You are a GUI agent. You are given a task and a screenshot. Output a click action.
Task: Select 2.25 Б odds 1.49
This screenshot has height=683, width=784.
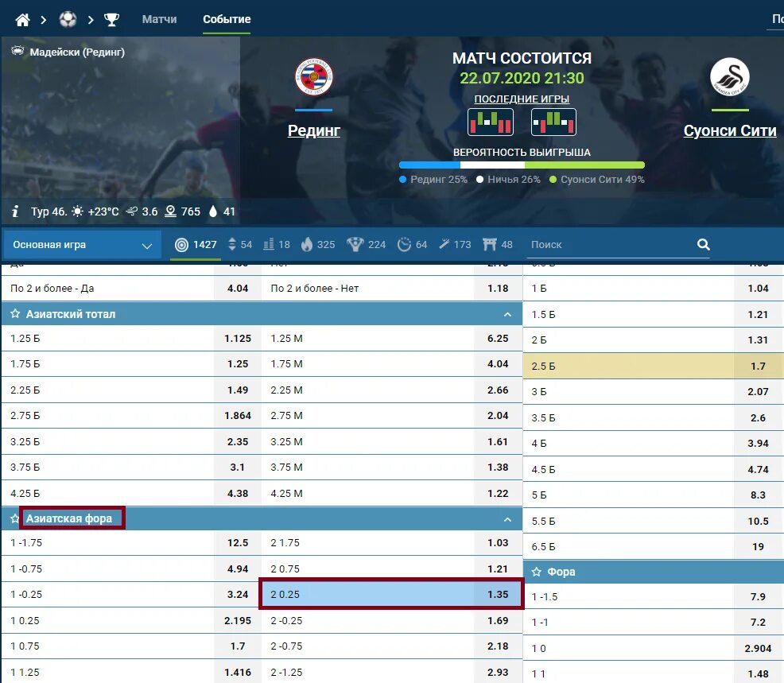pyautogui.click(x=131, y=390)
